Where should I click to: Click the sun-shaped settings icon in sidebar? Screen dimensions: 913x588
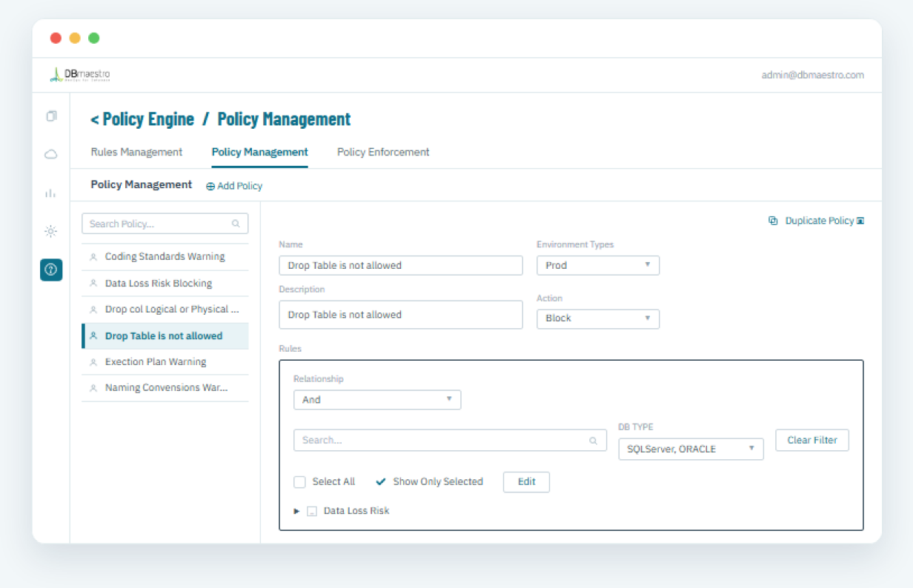51,231
